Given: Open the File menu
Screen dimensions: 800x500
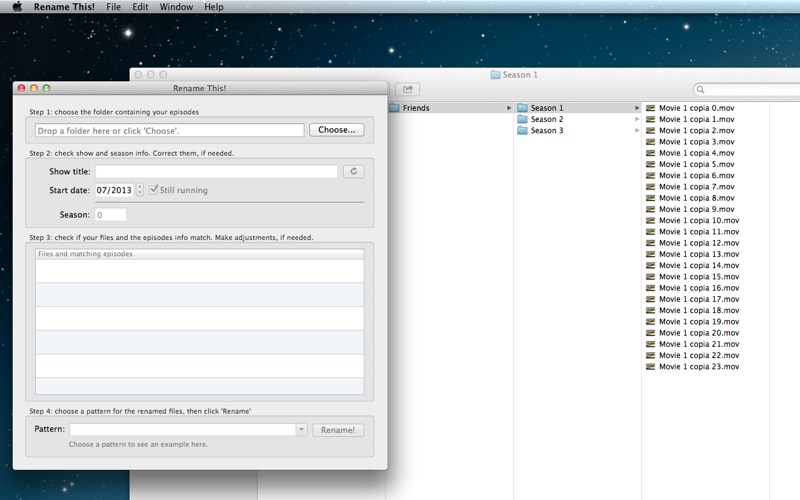Looking at the screenshot, I should [113, 7].
